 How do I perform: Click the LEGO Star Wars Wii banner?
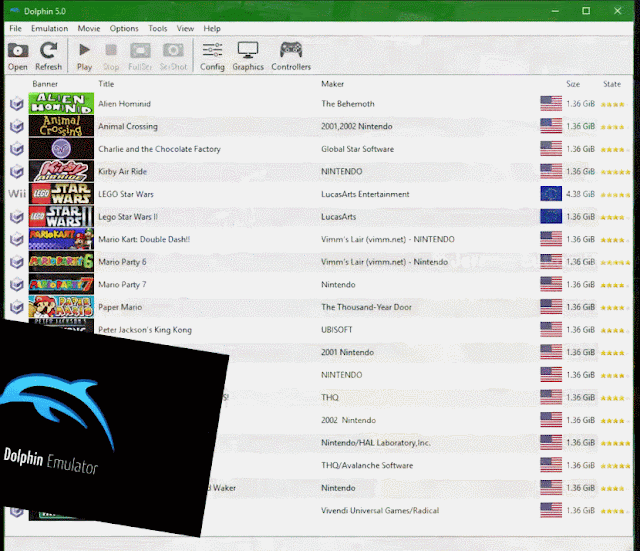pos(61,194)
